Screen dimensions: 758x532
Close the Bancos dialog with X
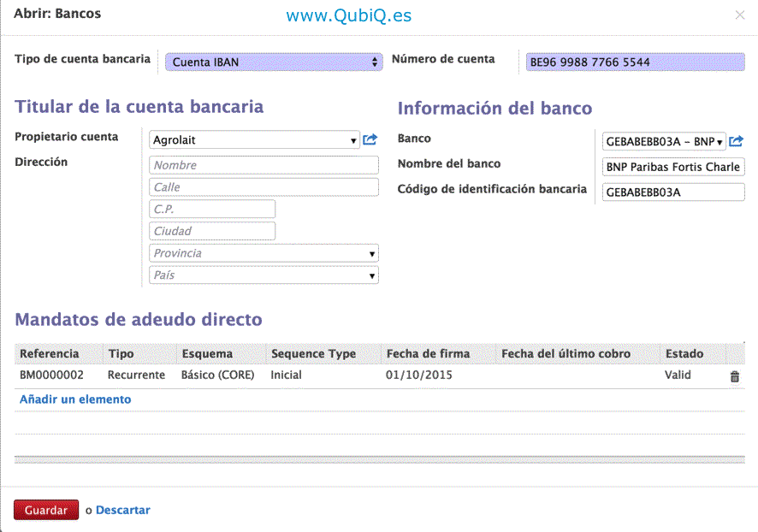(740, 15)
